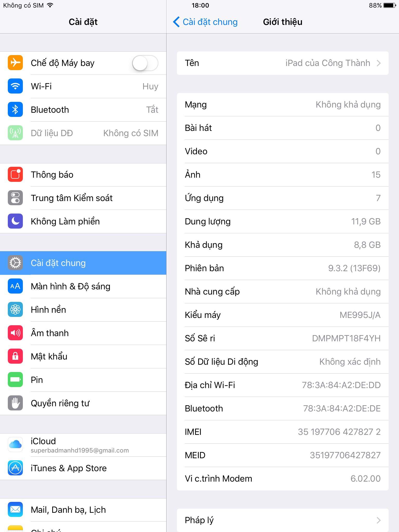Tap the Số Sê ri serial row
The width and height of the screenshot is (399, 532).
click(x=283, y=338)
